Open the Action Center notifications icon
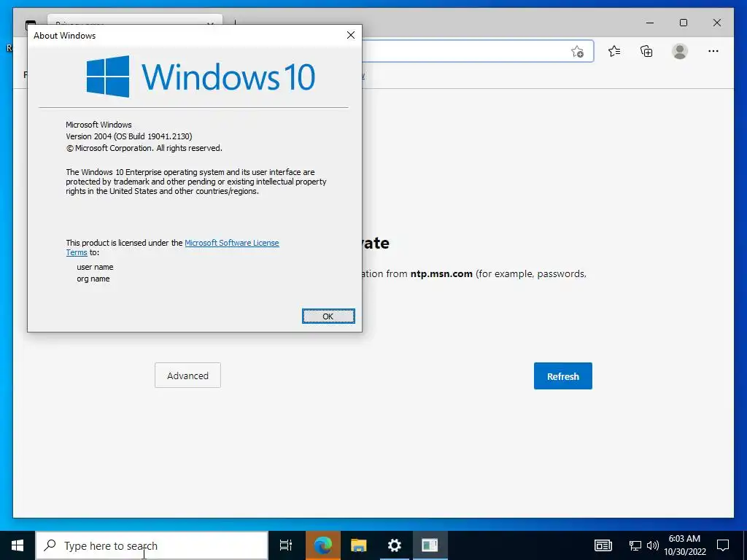The width and height of the screenshot is (747, 560). 723,545
